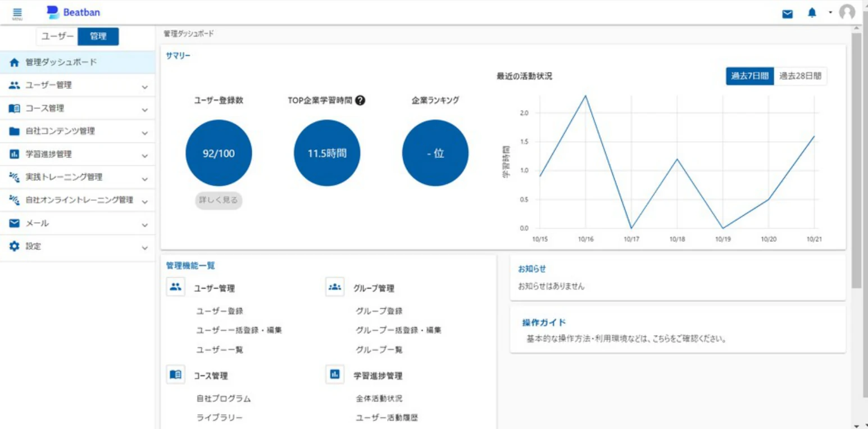Click the Beatban logo

73,12
